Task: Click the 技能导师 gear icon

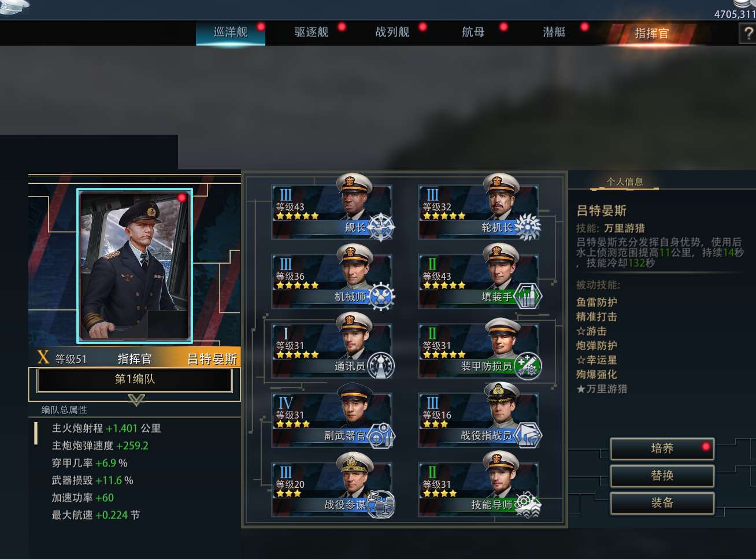Action: click(528, 505)
